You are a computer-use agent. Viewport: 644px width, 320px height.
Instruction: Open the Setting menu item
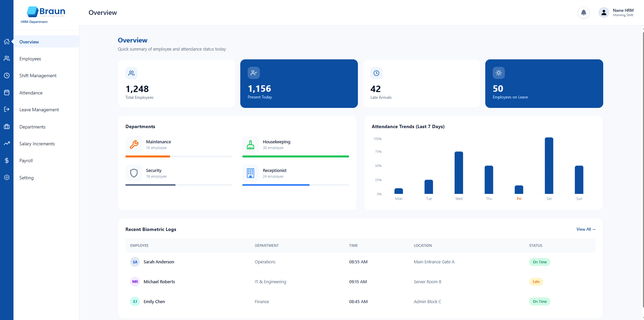pos(46,178)
